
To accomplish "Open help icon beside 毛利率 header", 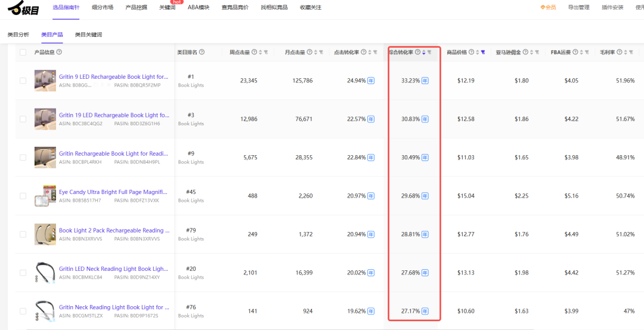I will pos(620,52).
